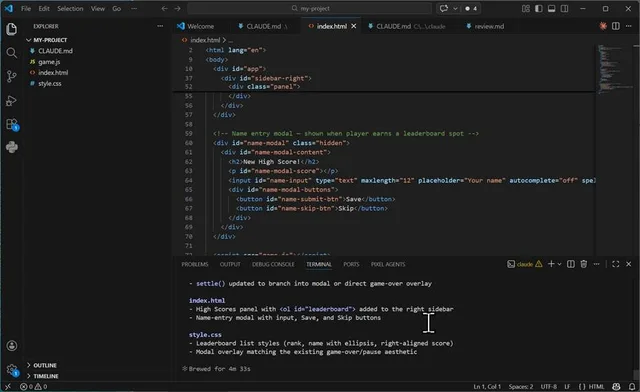Kill terminal with trash icon
Image resolution: width=640 pixels, height=392 pixels.
tap(584, 264)
